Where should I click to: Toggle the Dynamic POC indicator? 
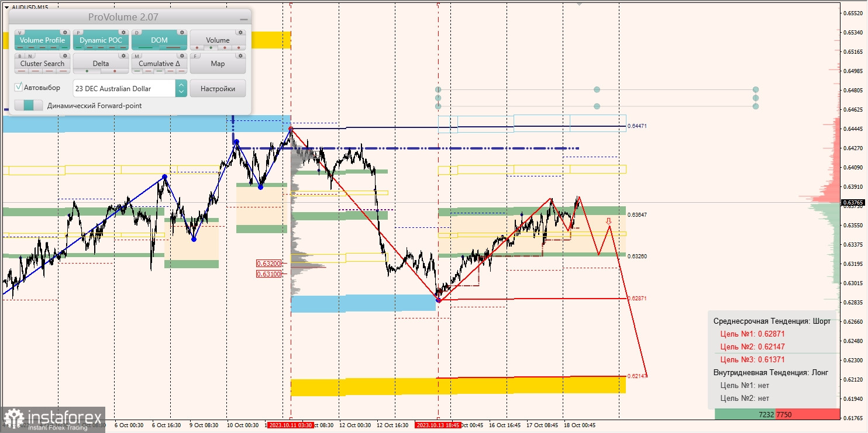tap(101, 40)
